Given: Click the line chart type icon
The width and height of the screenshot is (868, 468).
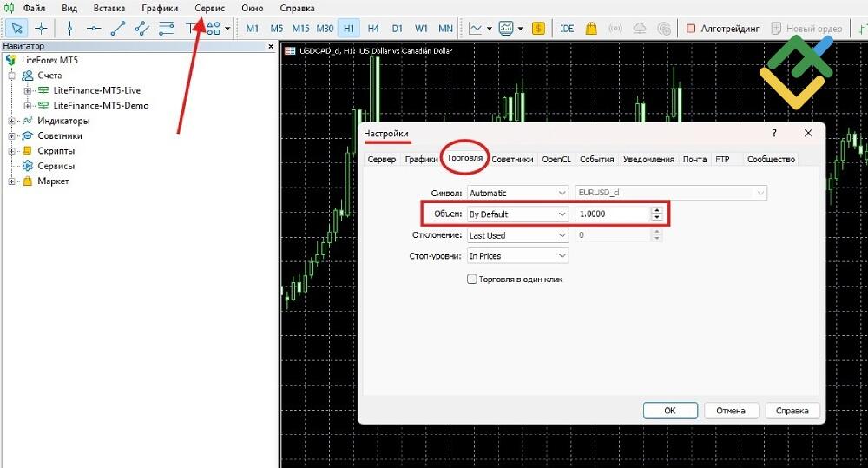Looking at the screenshot, I should (476, 29).
